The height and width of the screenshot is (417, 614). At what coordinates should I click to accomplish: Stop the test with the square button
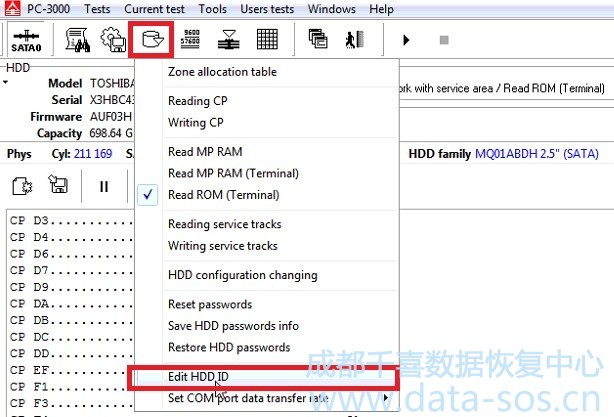click(x=444, y=40)
